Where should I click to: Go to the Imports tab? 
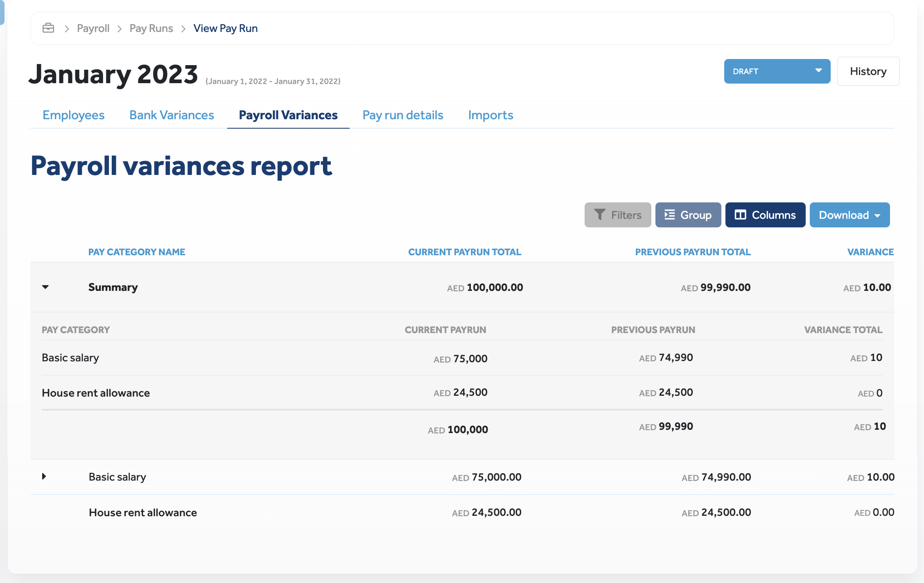point(490,115)
